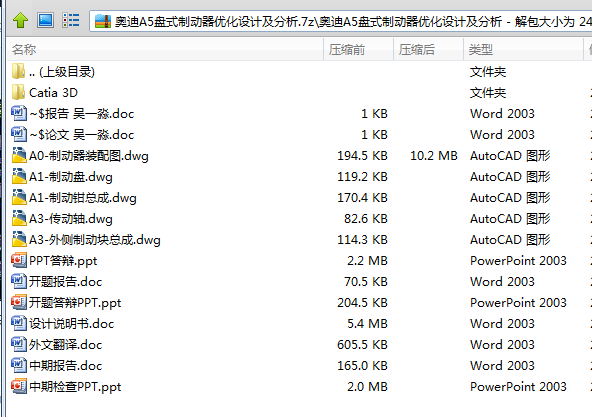
Task: Select 开题报告.doc Word icon
Action: (x=18, y=281)
